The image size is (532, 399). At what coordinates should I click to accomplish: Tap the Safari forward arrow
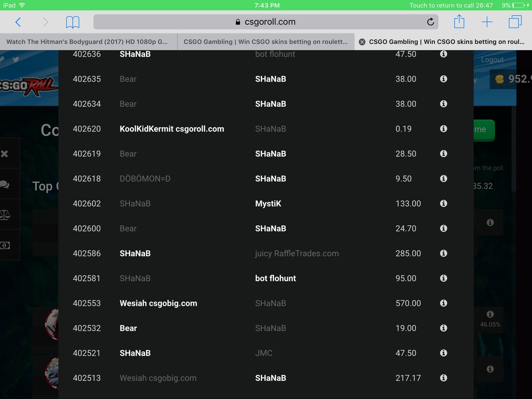point(45,22)
